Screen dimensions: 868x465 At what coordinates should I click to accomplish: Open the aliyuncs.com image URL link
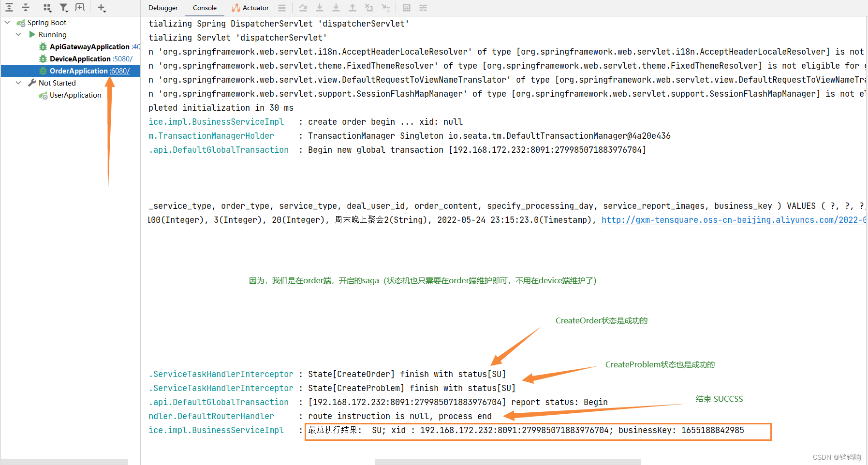[733, 220]
